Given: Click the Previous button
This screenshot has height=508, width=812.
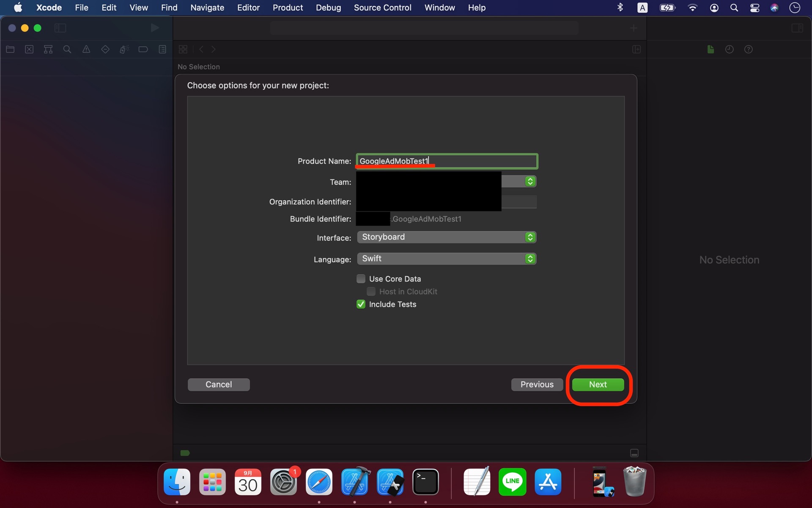Looking at the screenshot, I should pyautogui.click(x=537, y=384).
